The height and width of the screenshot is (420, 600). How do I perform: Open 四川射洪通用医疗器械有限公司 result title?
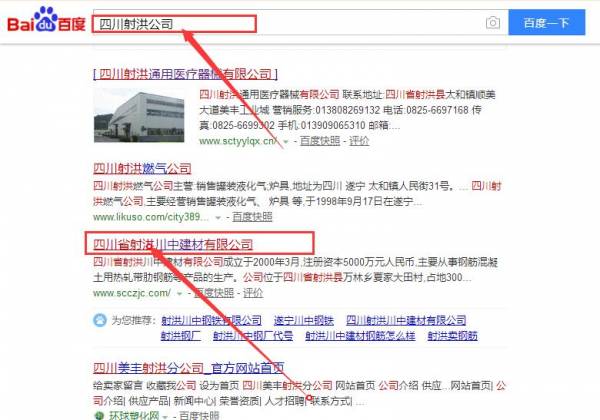(185, 73)
